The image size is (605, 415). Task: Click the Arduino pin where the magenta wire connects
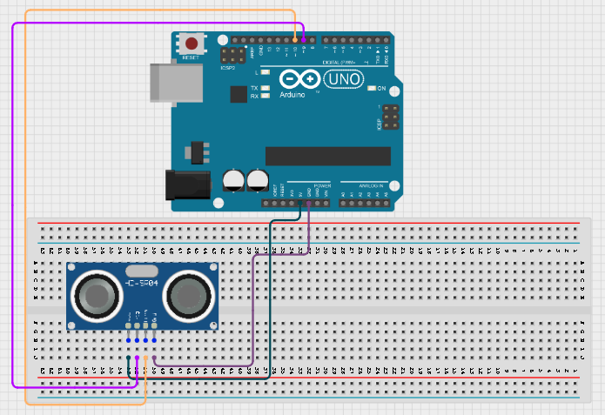tap(304, 40)
